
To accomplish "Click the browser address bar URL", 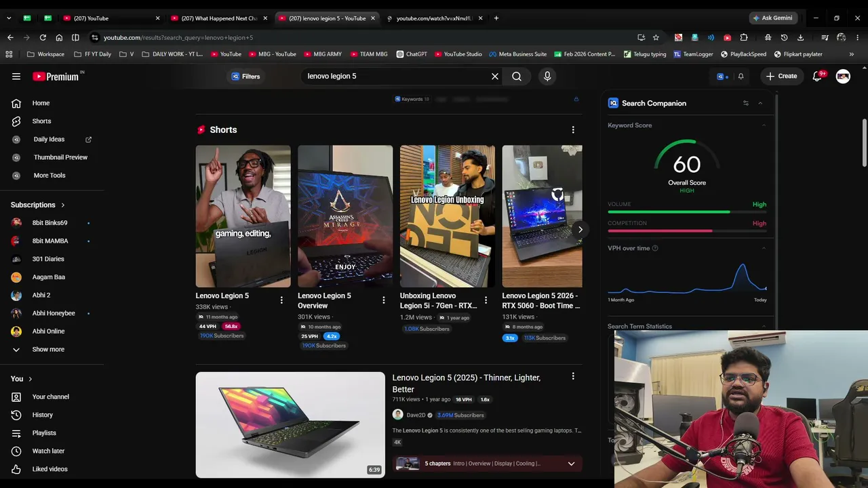I will [178, 38].
